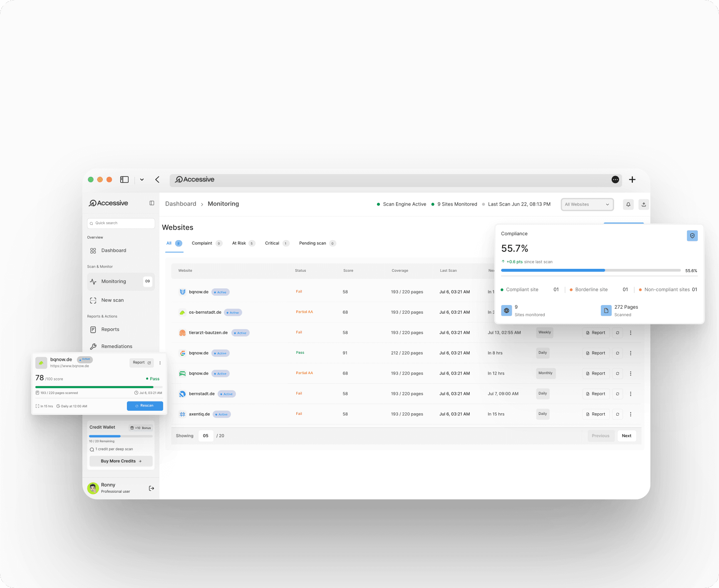Select Monitoring in the sidebar

[x=121, y=281]
